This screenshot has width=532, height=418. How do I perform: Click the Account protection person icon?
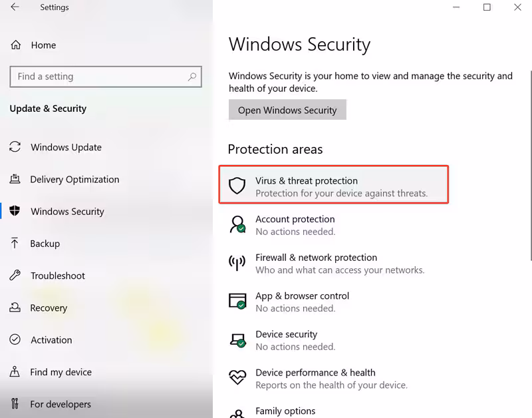click(237, 224)
